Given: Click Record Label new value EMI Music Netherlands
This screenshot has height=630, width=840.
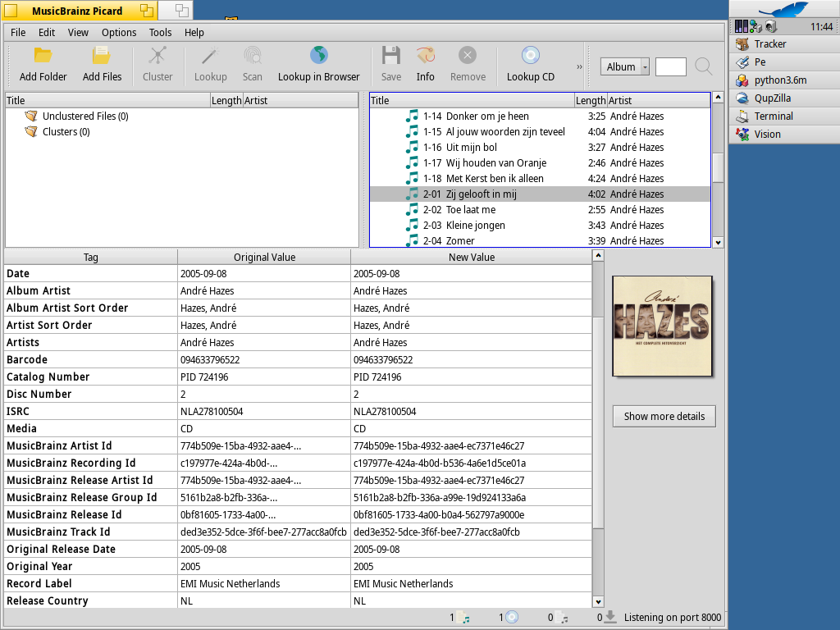Looking at the screenshot, I should tap(403, 583).
